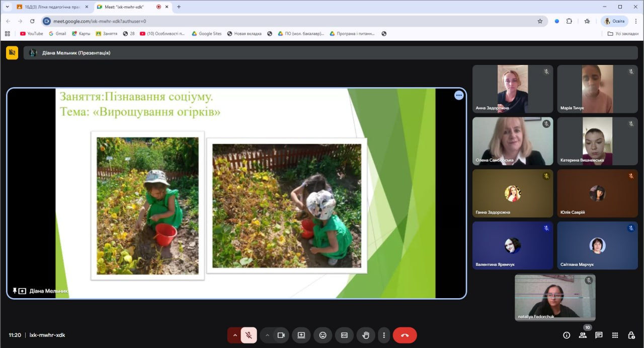The width and height of the screenshot is (644, 348).
Task: Open a new browser tab
Action: 179,7
